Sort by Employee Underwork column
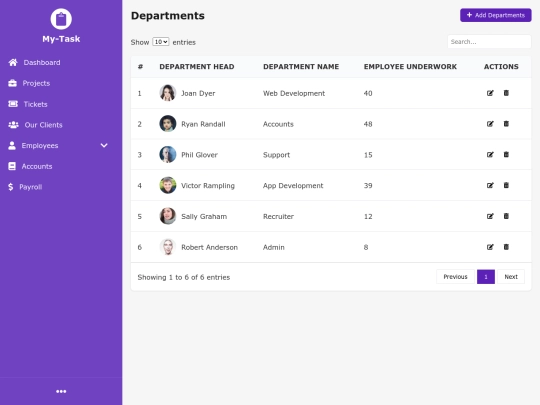The height and width of the screenshot is (405, 540). (x=410, y=66)
